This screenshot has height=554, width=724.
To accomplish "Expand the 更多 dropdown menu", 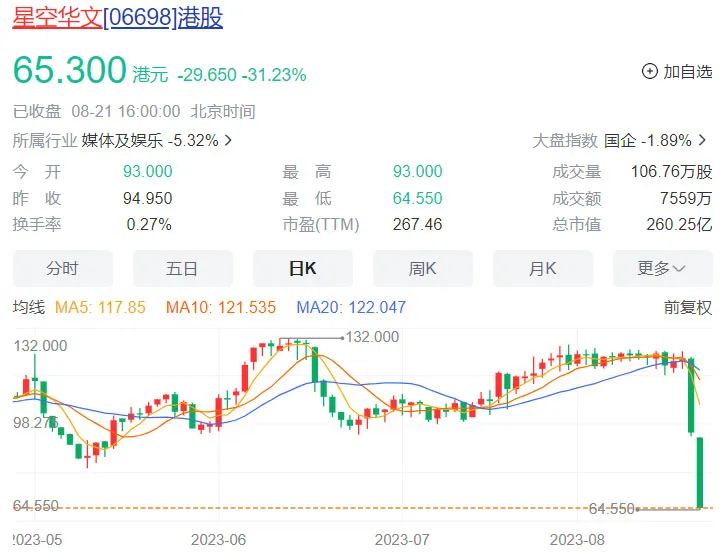I will 663,268.
